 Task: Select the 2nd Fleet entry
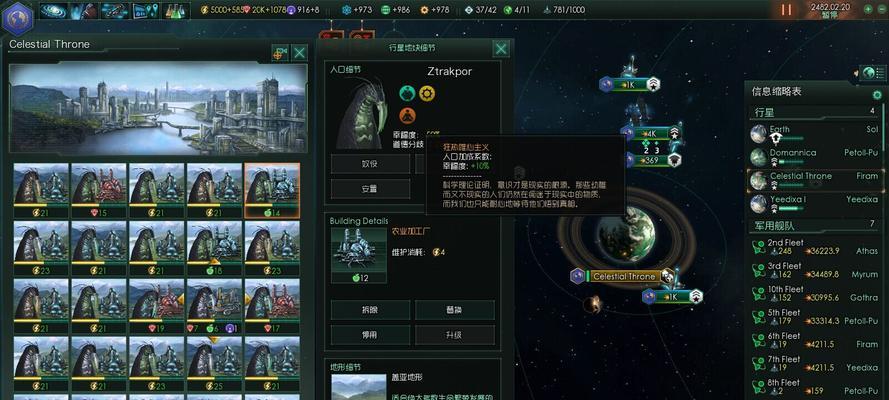click(814, 247)
